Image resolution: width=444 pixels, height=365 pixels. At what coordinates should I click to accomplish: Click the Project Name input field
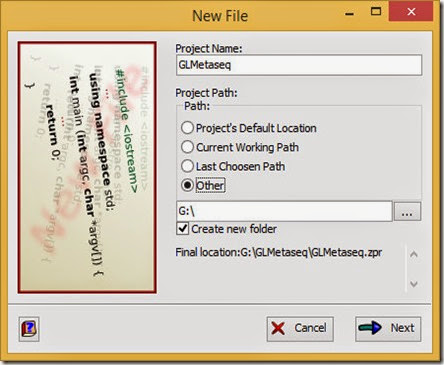click(x=299, y=65)
